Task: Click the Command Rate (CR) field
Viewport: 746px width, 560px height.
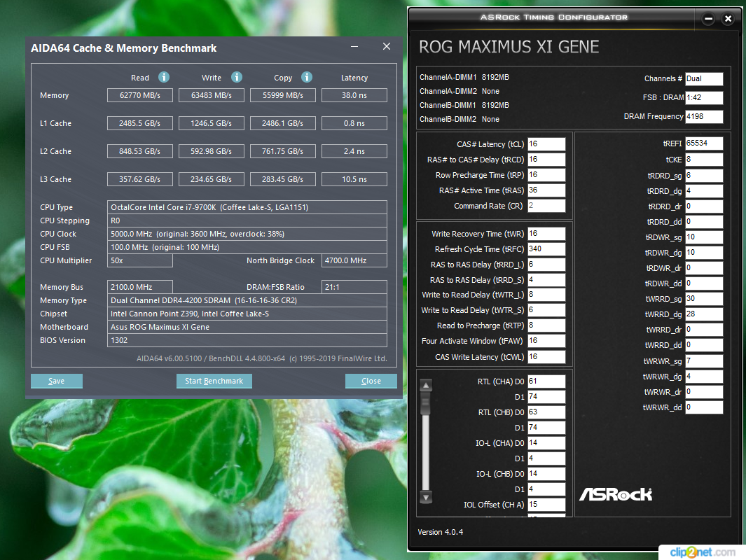Action: click(x=546, y=206)
